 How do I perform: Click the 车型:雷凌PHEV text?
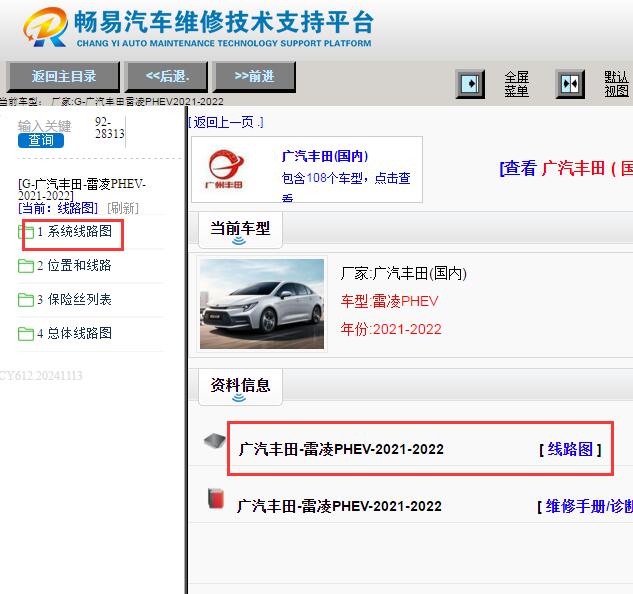[x=389, y=301]
